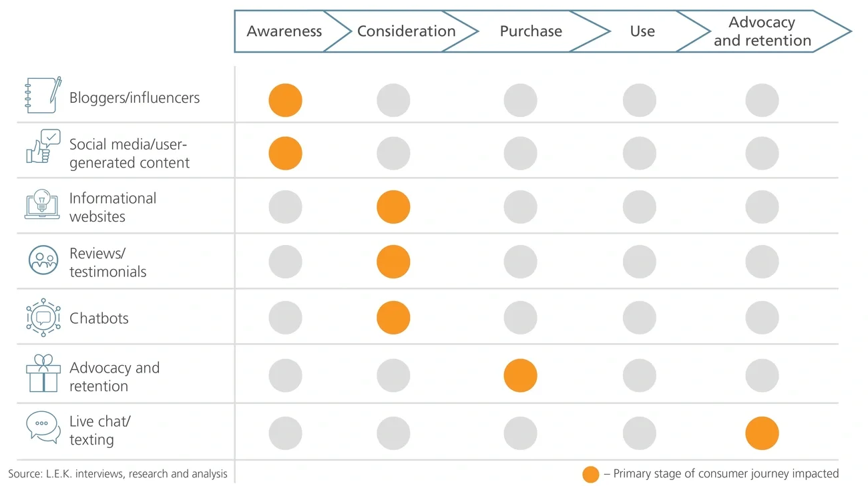Click the chatbots network icon
This screenshot has height=486, width=868.
[x=43, y=317]
